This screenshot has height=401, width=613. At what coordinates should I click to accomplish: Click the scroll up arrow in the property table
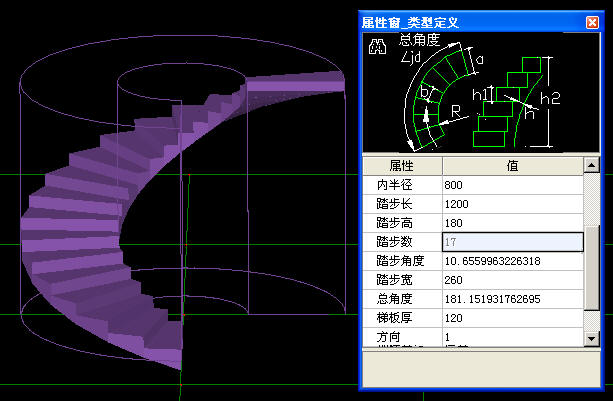click(x=591, y=165)
